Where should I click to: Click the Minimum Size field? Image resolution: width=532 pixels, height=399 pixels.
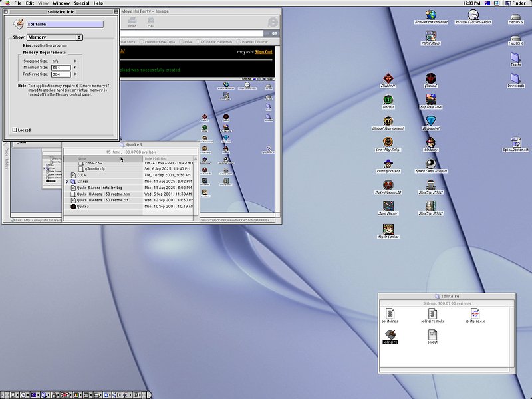(x=61, y=68)
